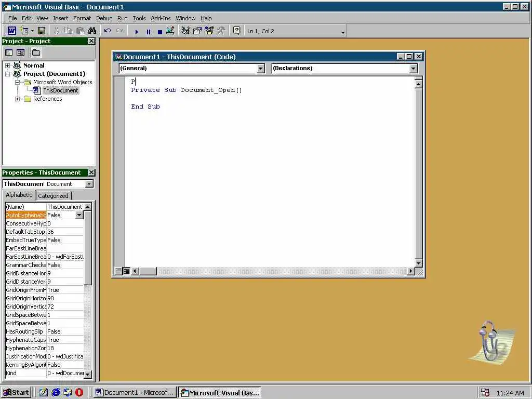Click code window horizontal scroll right arrow
Image resolution: width=532 pixels, height=399 pixels.
[x=411, y=271]
